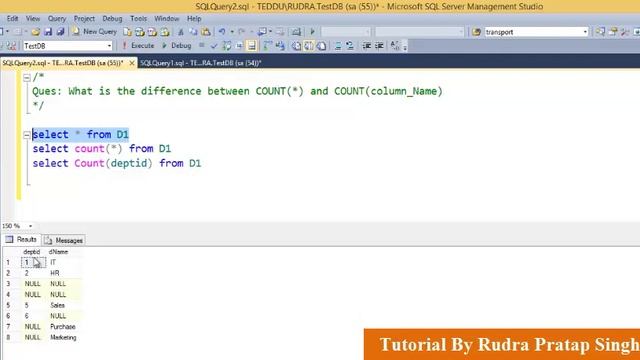
Task: Click in the count(*) query line
Action: 102,149
